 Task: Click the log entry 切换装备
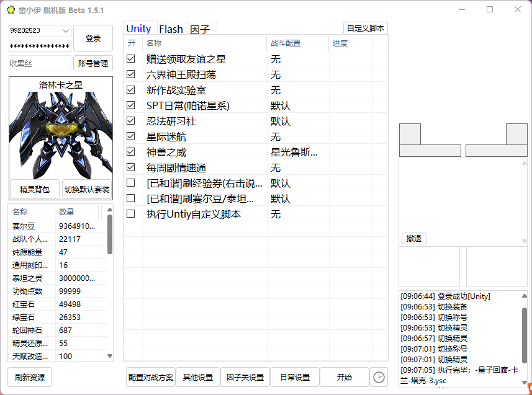pos(434,307)
